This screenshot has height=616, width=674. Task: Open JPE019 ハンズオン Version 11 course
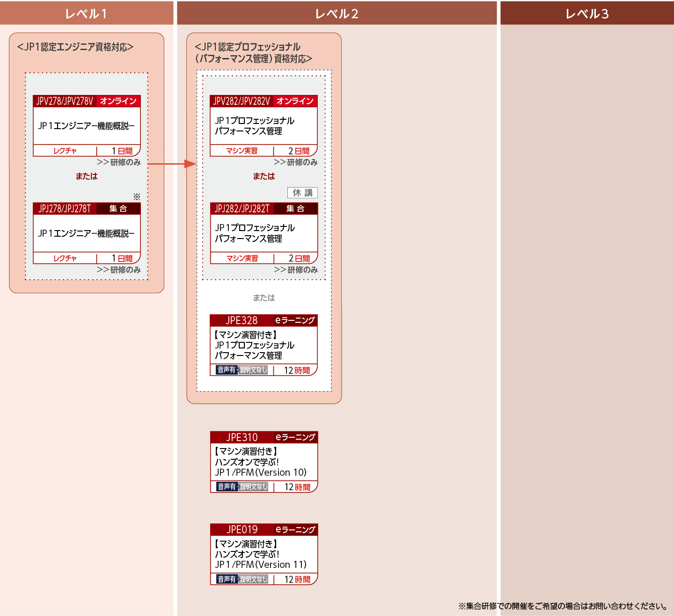coord(260,554)
